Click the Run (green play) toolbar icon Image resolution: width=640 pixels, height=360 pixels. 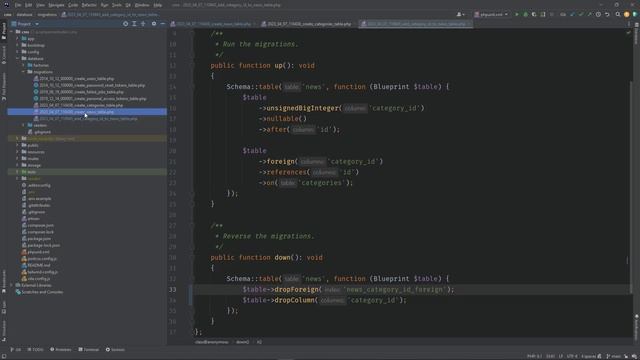517,14
